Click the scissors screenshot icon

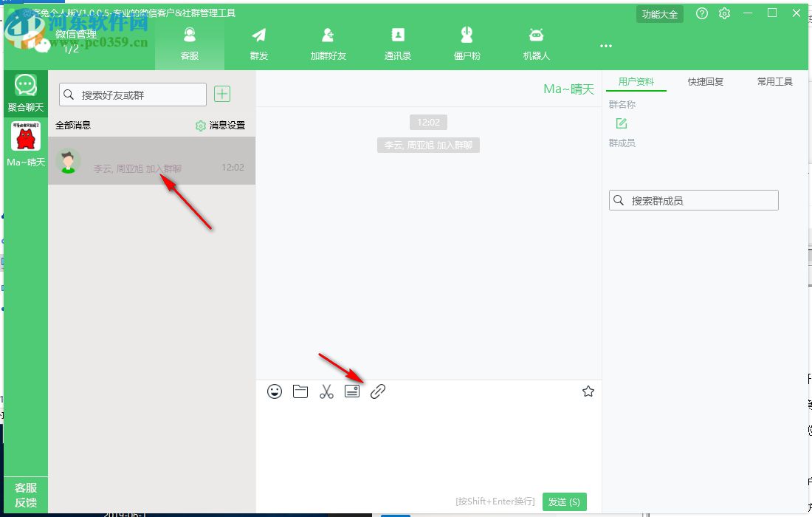click(326, 391)
